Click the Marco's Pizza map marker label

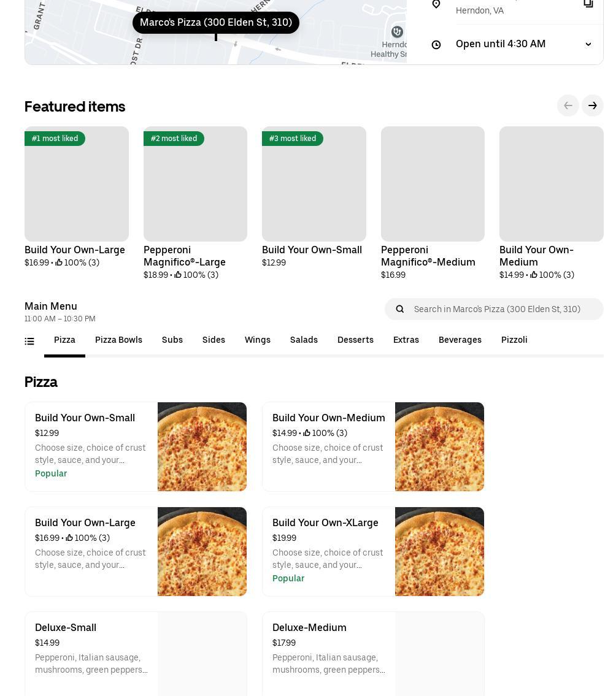(216, 23)
